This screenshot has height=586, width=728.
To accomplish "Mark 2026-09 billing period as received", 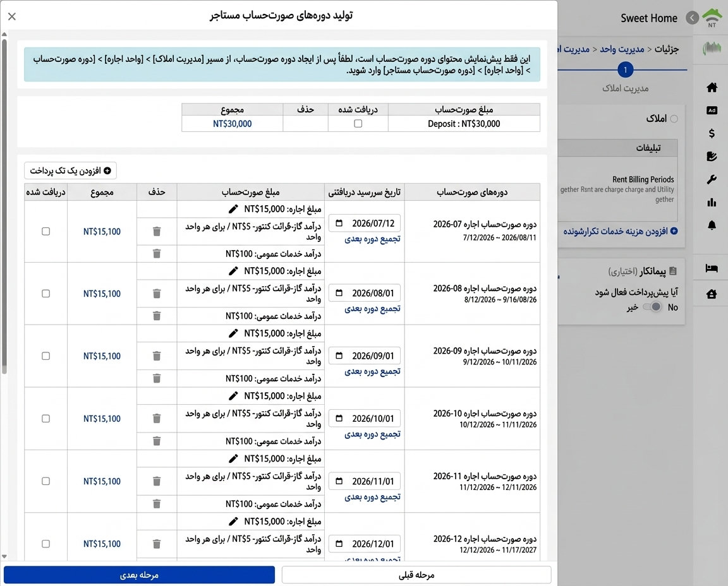I will click(46, 356).
